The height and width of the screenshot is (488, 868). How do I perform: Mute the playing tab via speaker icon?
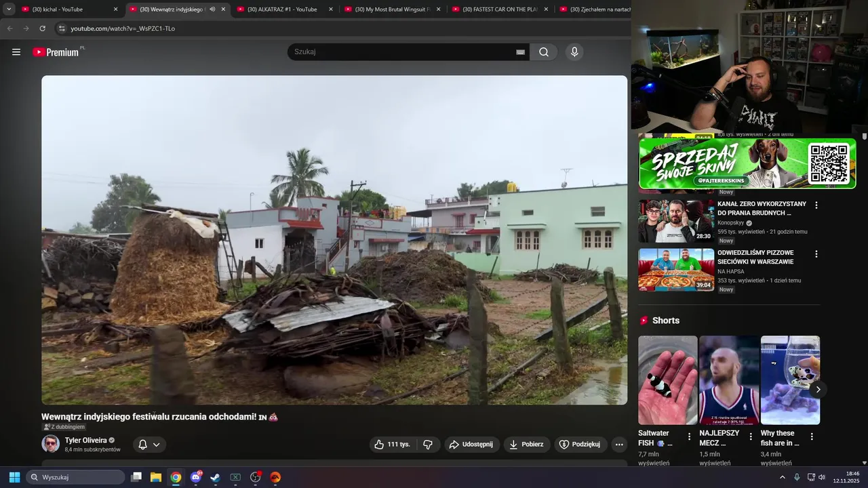pos(212,9)
